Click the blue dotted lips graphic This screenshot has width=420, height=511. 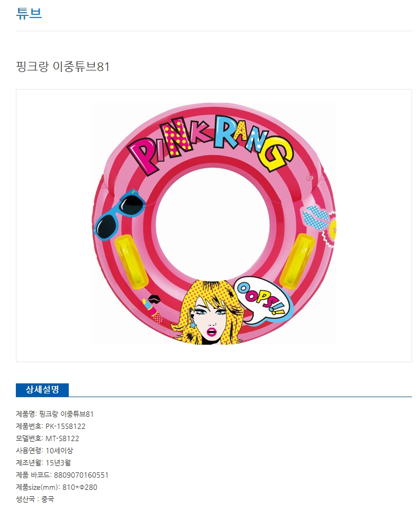315,217
